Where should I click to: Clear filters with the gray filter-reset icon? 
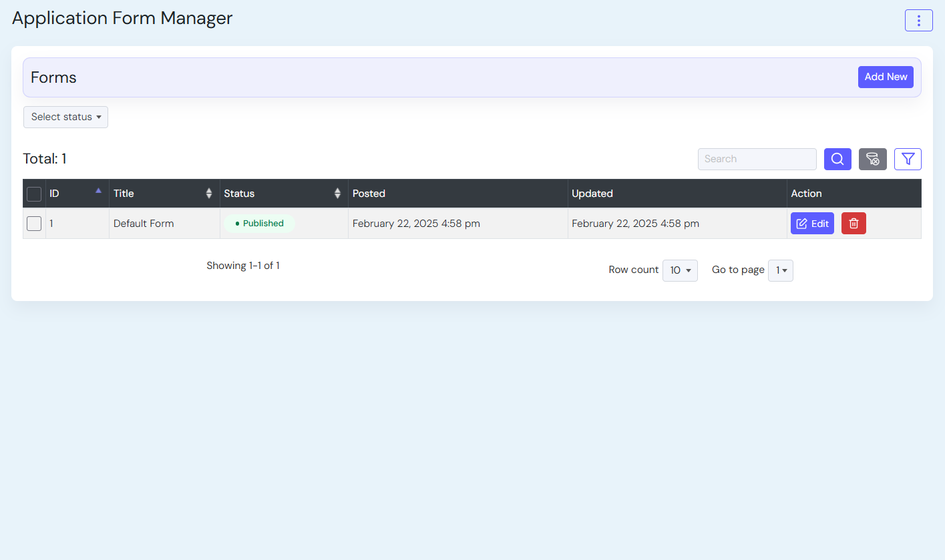[x=872, y=159]
